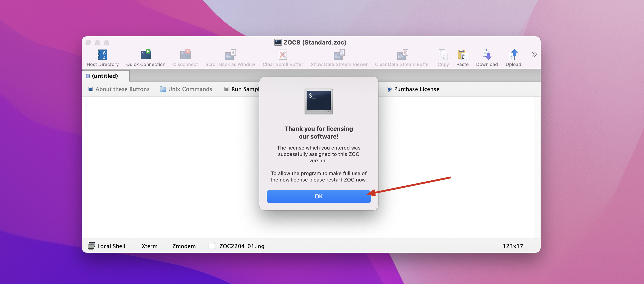644x284 pixels.
Task: Open the Show Data Stream Viewer icon
Action: coord(339,55)
